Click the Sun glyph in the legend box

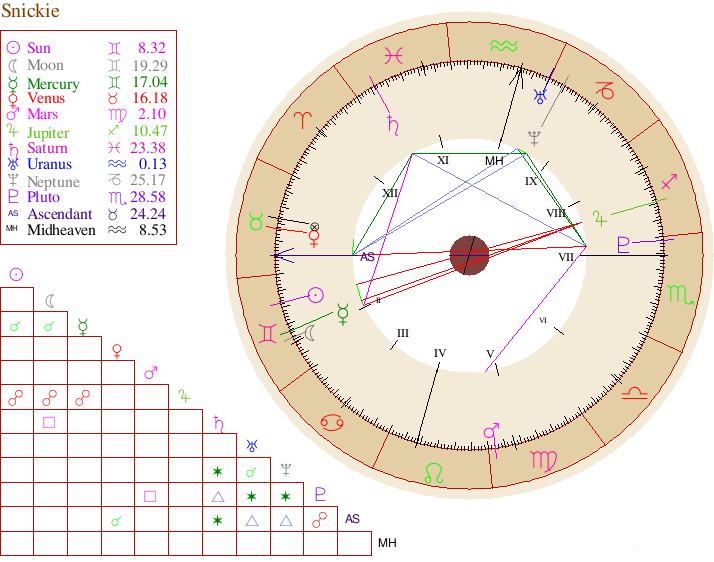pos(13,47)
